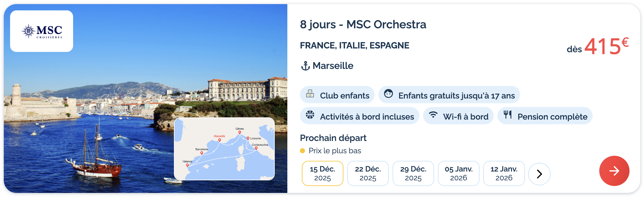Choose the 29 Déc. 2025 date
This screenshot has height=197, width=644.
click(x=413, y=173)
